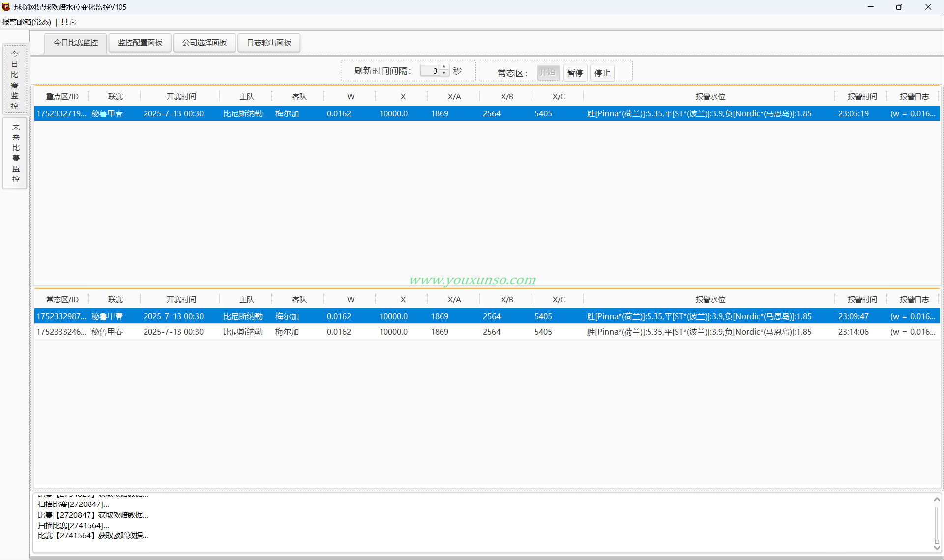Viewport: 944px width, 560px height.
Task: Click bottom table X/C column header
Action: [x=559, y=300]
